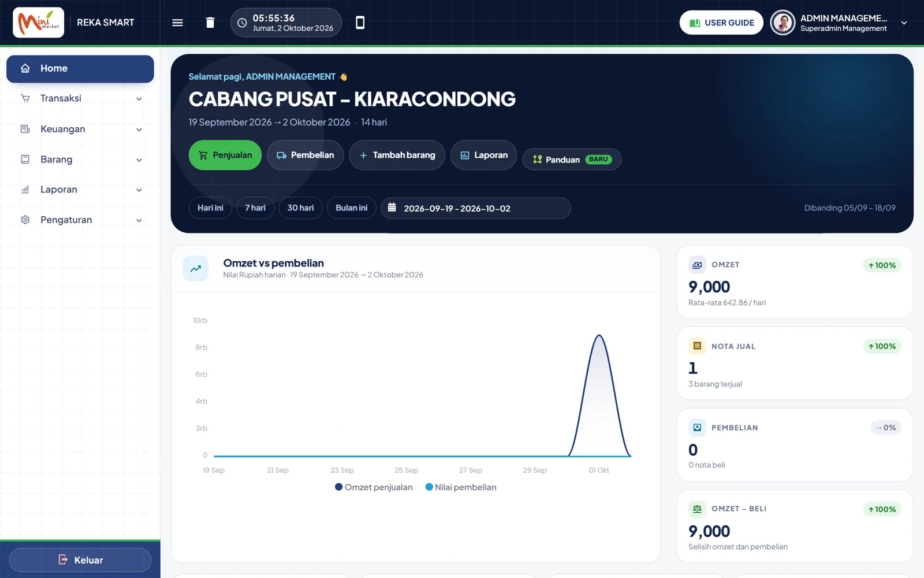Toggle Omzet penjualan legend series

tap(374, 487)
